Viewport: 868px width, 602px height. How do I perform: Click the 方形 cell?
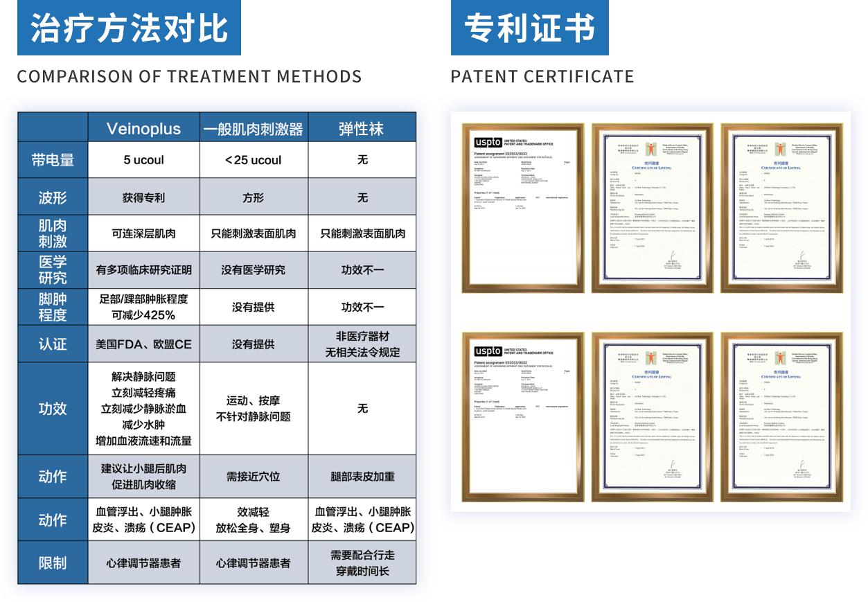pos(254,197)
